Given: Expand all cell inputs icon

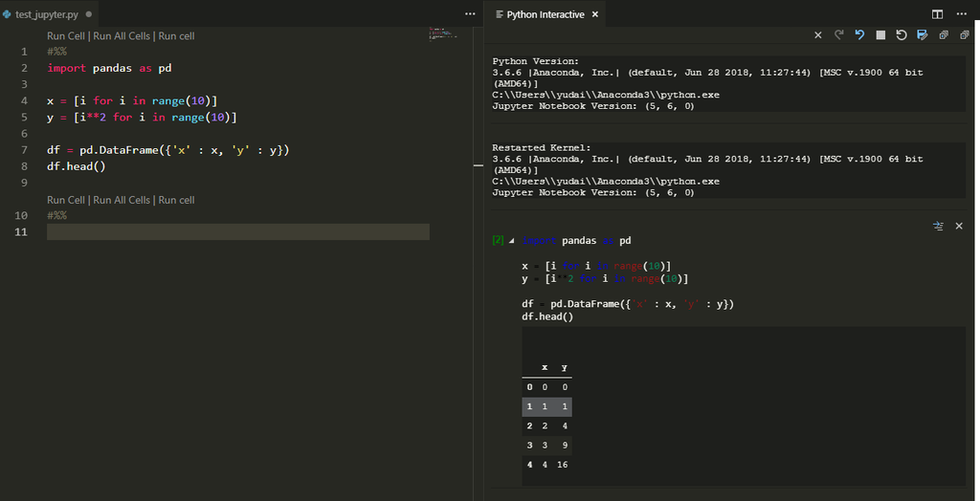Looking at the screenshot, I should tap(944, 35).
